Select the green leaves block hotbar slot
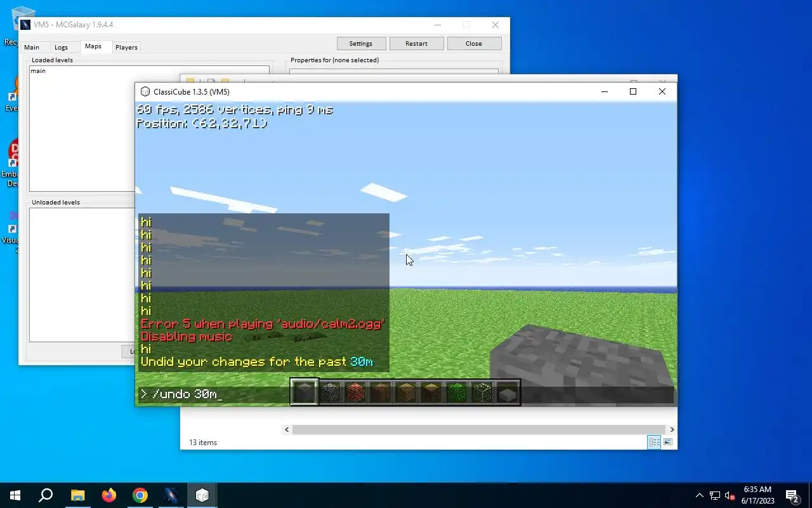812x508 pixels. (457, 392)
